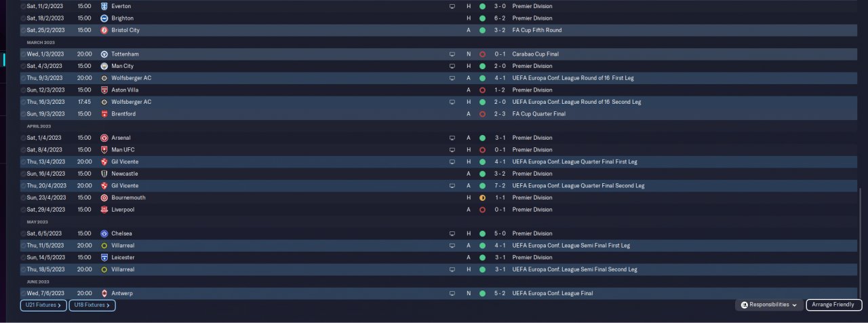Screen dimensions: 868x323
Task: Click the Chelsea club crest
Action: 104,233
